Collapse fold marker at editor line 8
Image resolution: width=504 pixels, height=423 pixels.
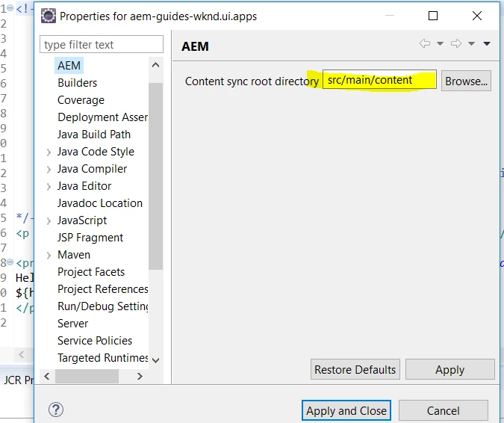(10, 262)
